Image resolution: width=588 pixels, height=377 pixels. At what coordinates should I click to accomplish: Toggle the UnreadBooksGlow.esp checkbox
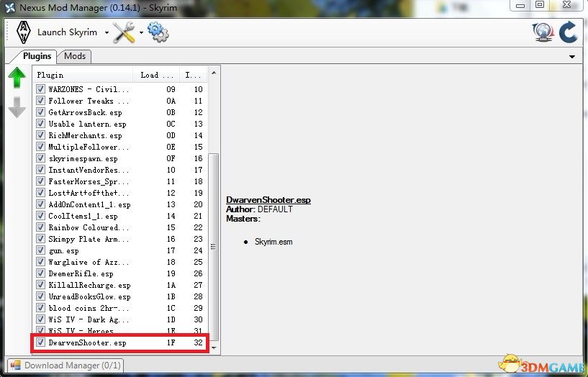(x=40, y=296)
